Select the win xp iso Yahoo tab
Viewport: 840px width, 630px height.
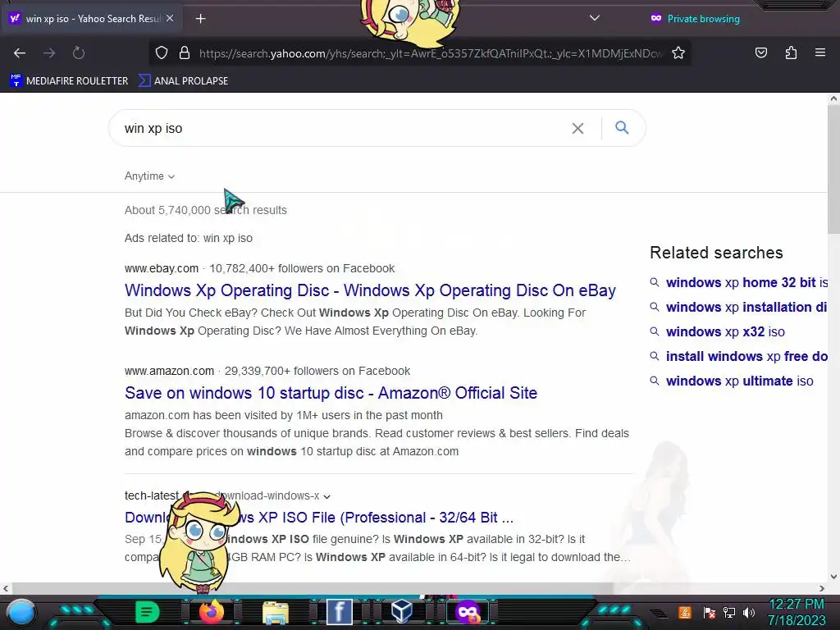[93, 19]
